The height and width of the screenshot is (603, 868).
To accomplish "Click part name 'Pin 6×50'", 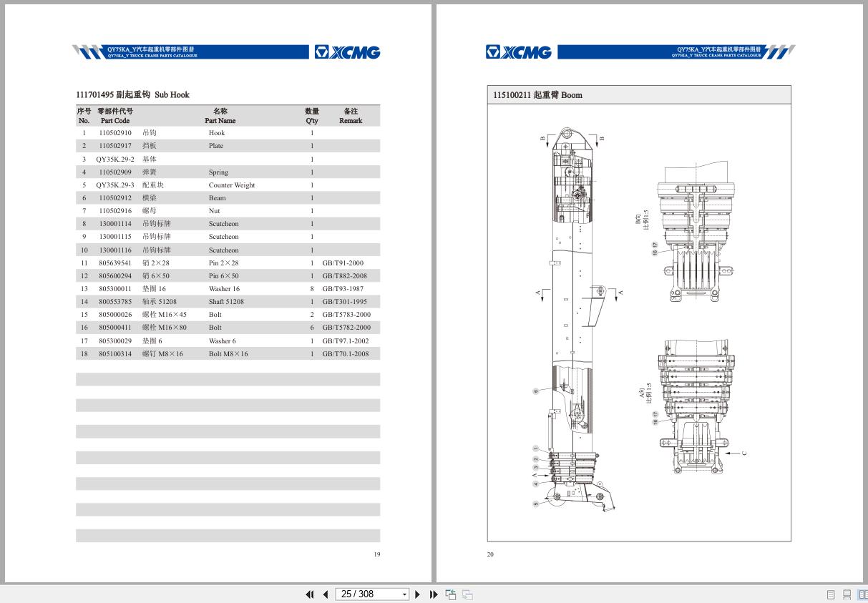I will click(223, 275).
